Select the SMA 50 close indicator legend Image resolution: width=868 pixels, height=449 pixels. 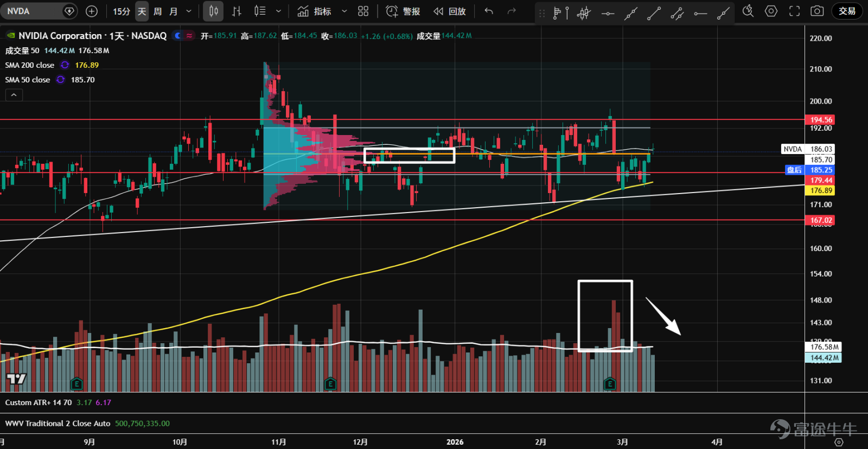(x=28, y=80)
